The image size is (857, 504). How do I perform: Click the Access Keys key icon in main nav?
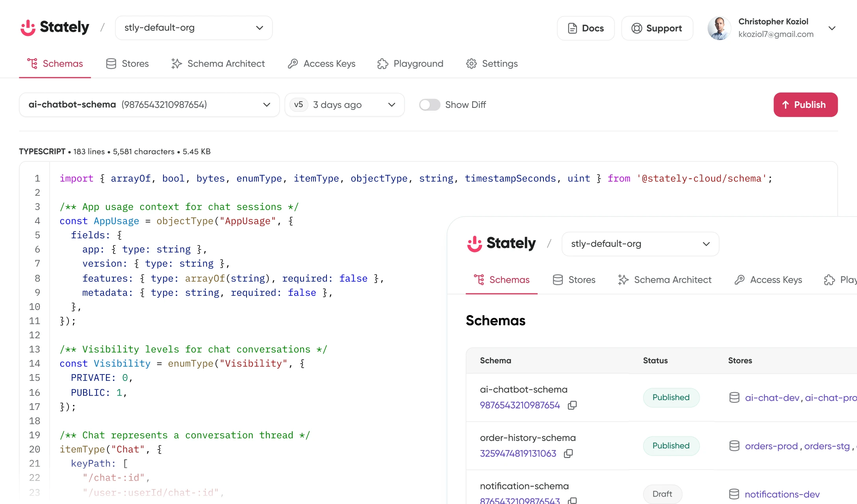[293, 63]
